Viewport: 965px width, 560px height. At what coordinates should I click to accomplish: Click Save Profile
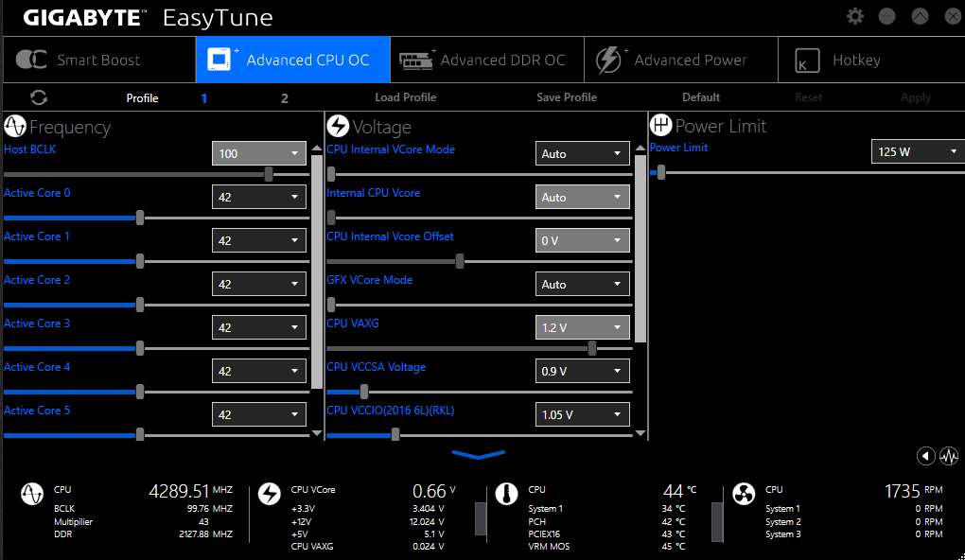tap(566, 97)
